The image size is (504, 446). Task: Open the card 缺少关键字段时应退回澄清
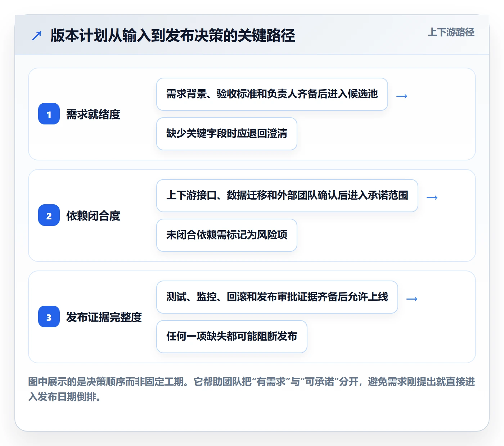[227, 134]
